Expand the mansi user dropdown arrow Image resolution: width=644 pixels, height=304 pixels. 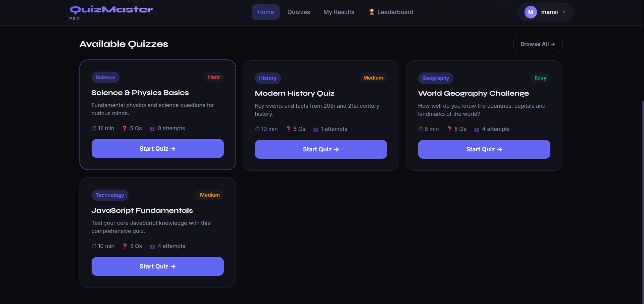(564, 12)
